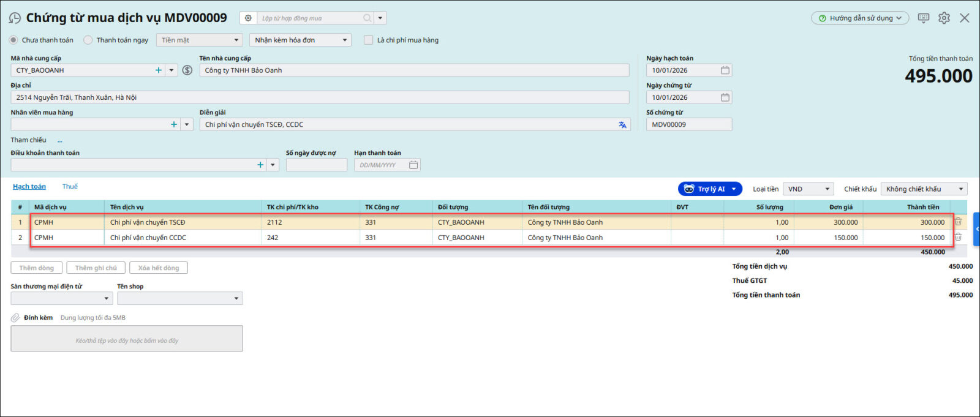Switch to the Thuế tab
980x417 pixels.
tap(70, 187)
